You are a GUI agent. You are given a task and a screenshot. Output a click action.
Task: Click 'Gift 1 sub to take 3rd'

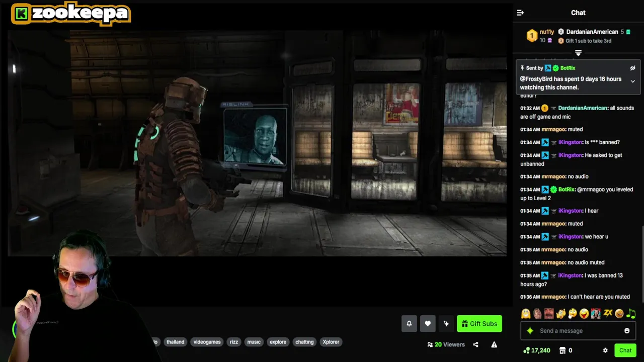[588, 41]
